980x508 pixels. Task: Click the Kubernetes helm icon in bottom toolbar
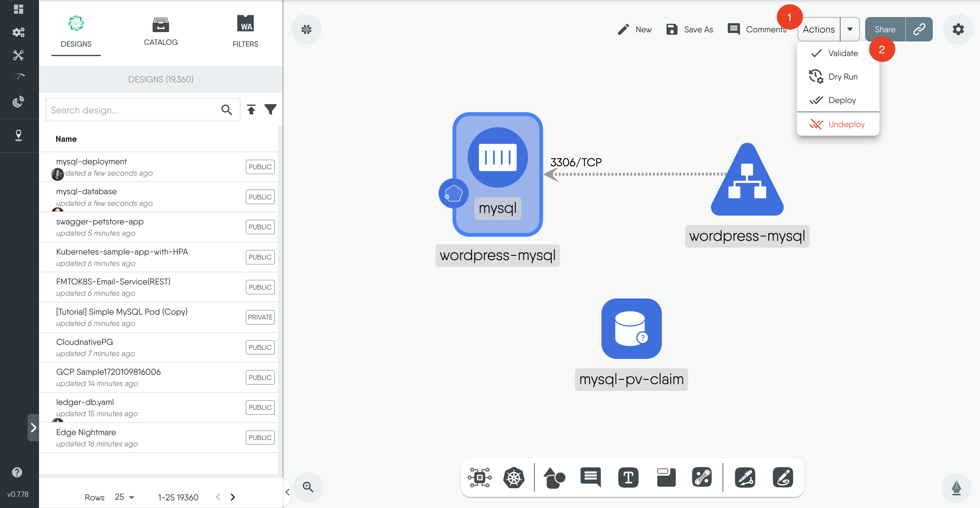tap(514, 478)
